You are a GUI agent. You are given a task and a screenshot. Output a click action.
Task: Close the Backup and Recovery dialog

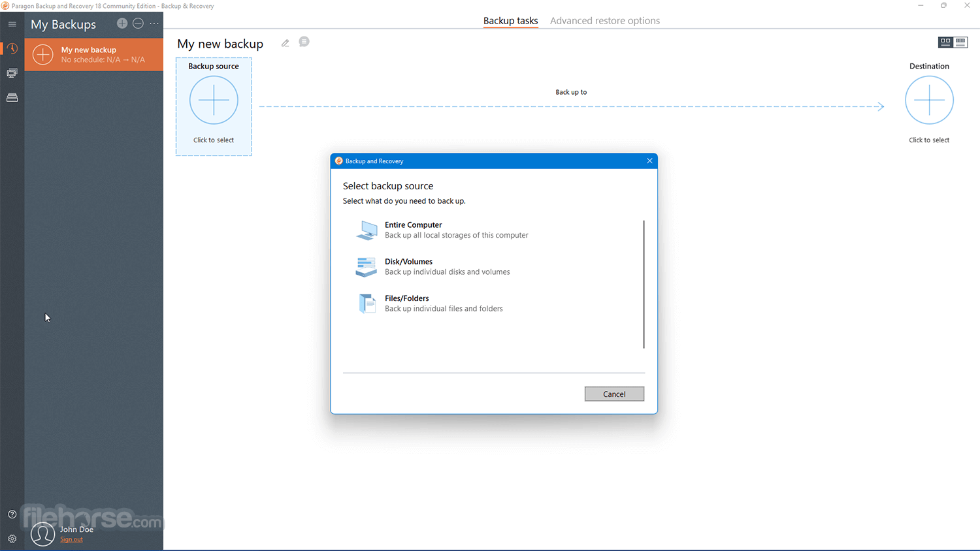click(649, 161)
